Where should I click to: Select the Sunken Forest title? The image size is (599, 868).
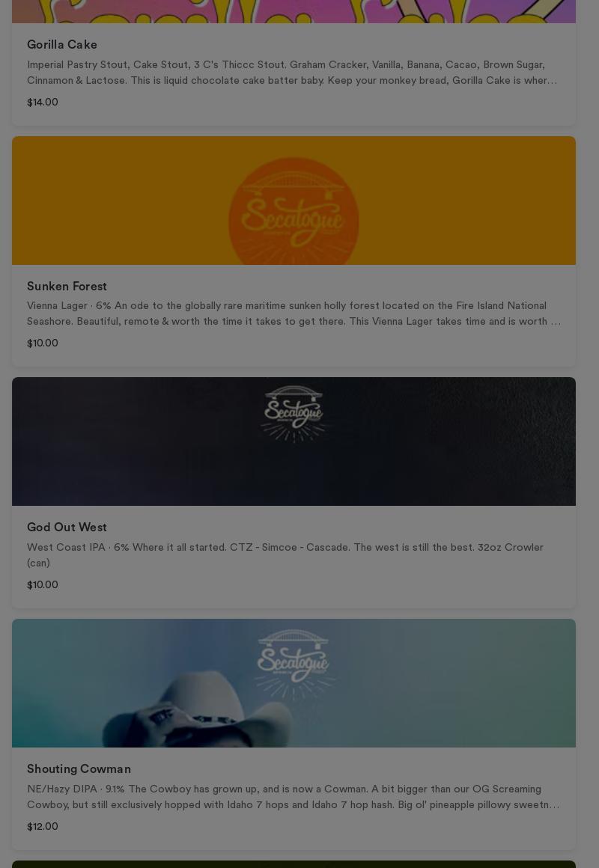click(x=67, y=286)
